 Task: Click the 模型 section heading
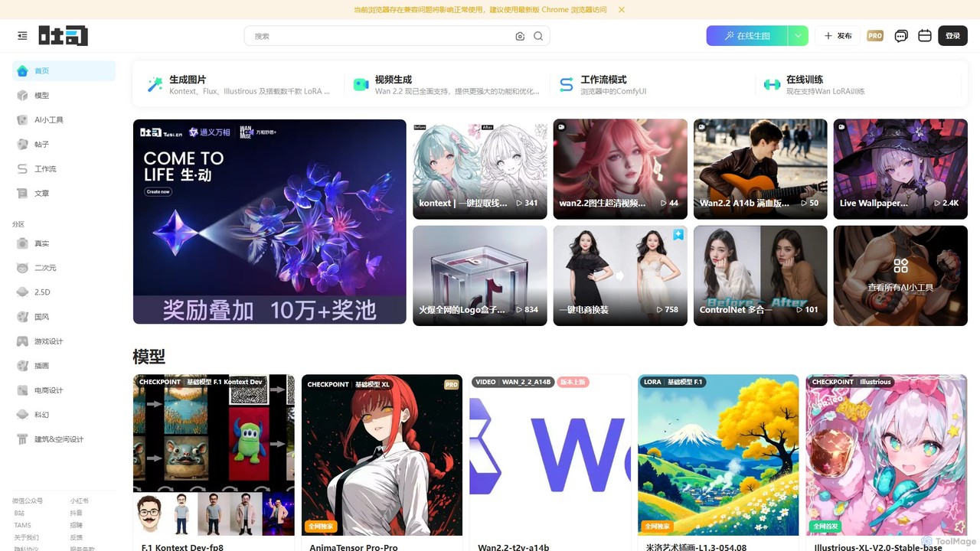click(149, 357)
